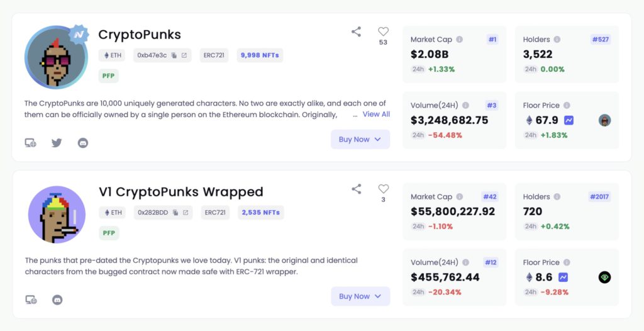Copy V1 contract address 0x282BDD
This screenshot has width=644, height=331.
[175, 213]
